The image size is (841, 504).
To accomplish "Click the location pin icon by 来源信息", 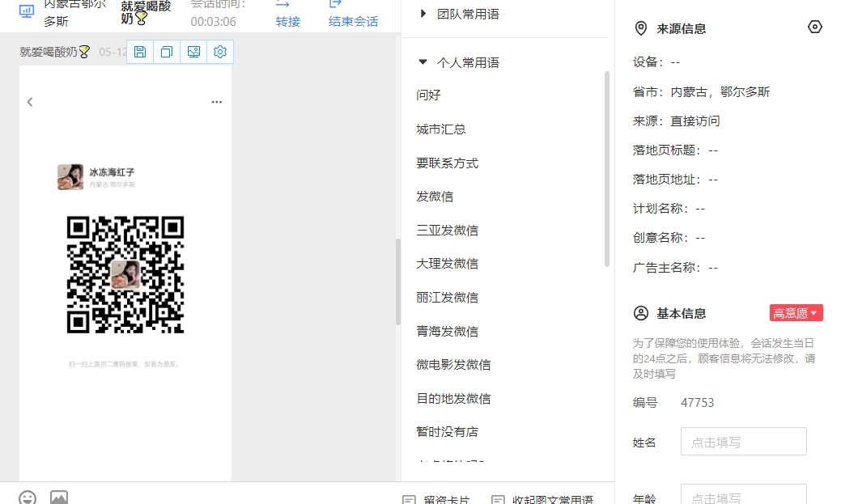I will tap(640, 28).
